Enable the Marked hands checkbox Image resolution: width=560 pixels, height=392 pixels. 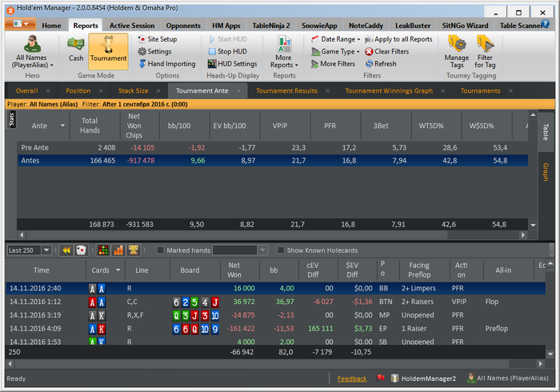(x=160, y=250)
